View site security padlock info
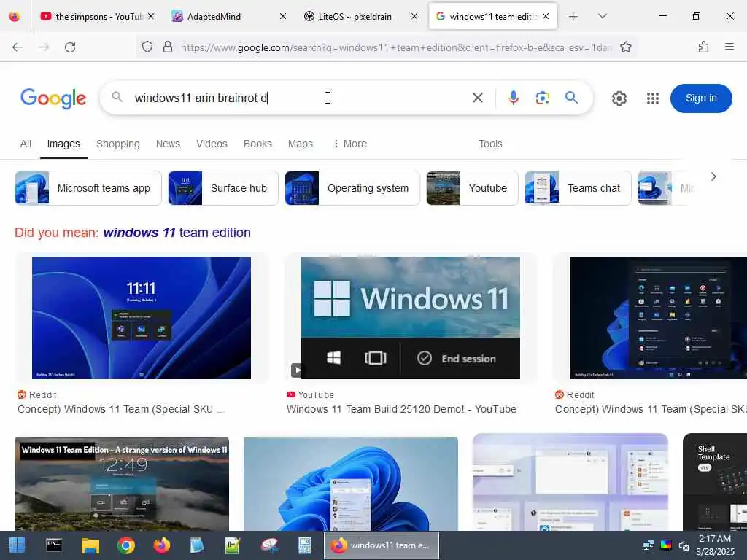747x560 pixels. tap(168, 47)
